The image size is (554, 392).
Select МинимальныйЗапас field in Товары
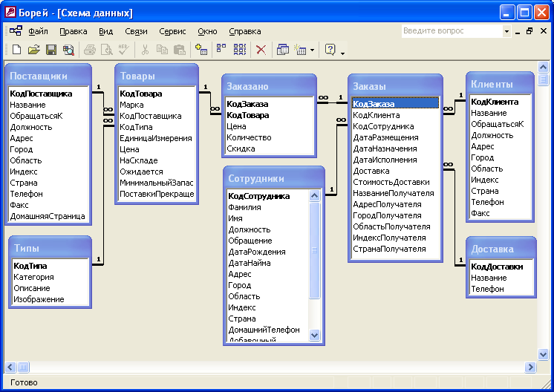[157, 183]
